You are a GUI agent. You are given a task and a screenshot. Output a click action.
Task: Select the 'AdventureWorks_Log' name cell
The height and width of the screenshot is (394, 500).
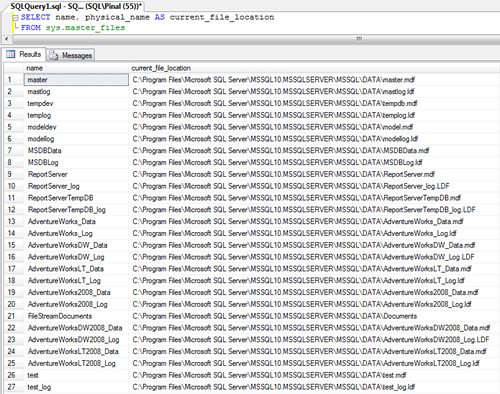click(x=76, y=233)
